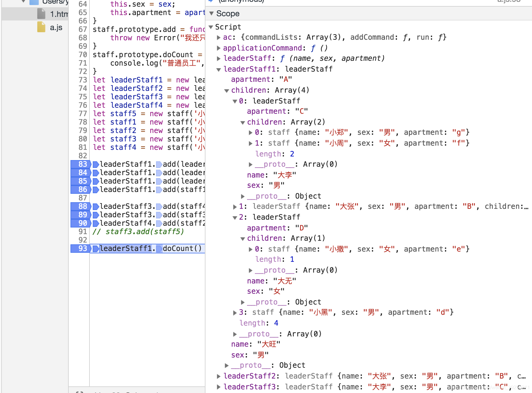Screen dimensions: 532x393
Task: Expand child 1 leaderStaff 大张 entry
Action: click(x=235, y=207)
